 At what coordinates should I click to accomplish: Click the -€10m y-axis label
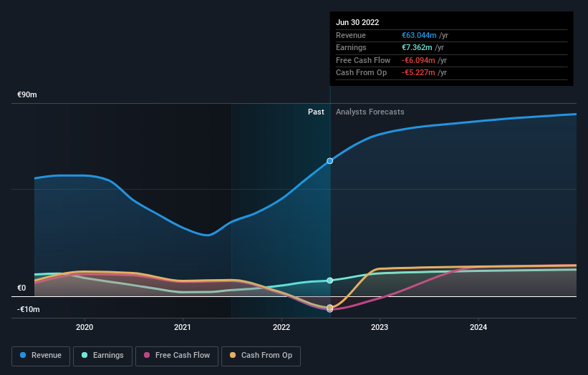pyautogui.click(x=28, y=309)
